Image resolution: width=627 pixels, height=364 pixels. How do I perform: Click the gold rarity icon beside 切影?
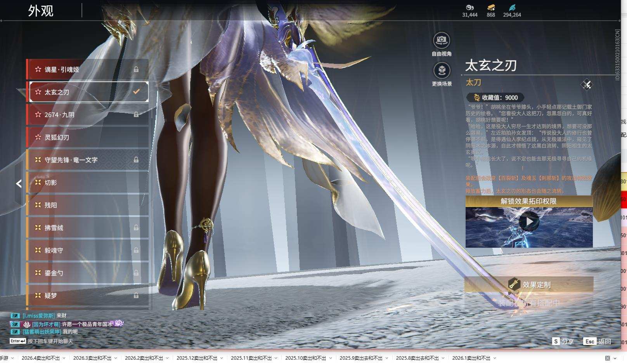tap(38, 182)
